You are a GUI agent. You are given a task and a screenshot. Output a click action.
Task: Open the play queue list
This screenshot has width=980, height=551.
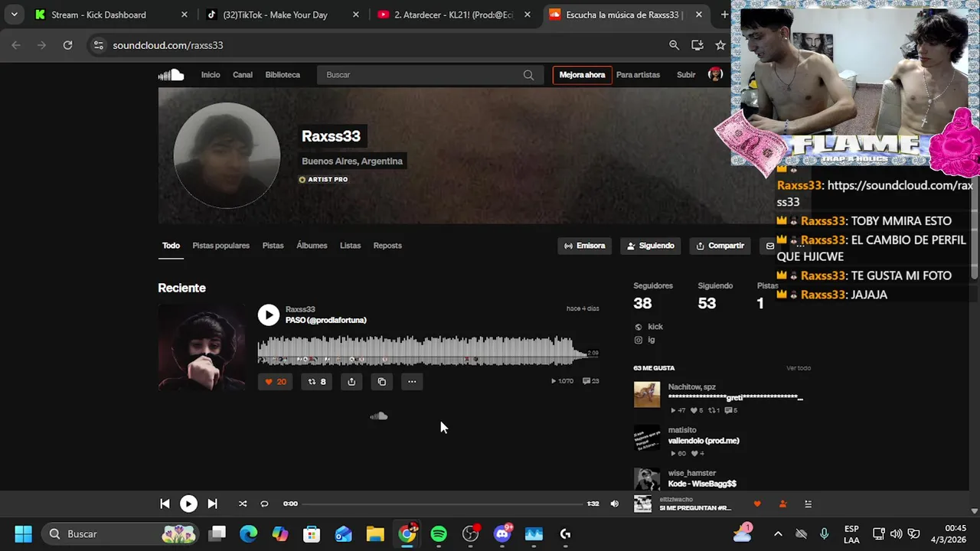[808, 504]
